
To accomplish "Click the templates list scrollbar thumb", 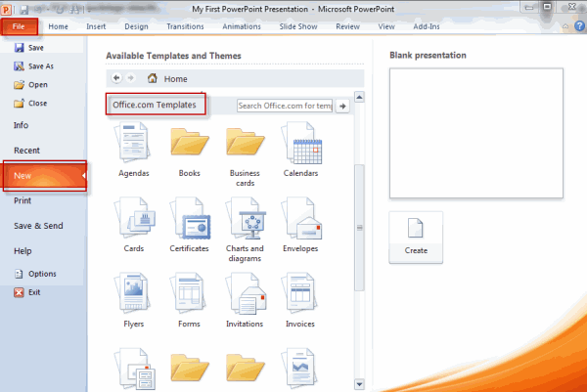I will point(359,228).
